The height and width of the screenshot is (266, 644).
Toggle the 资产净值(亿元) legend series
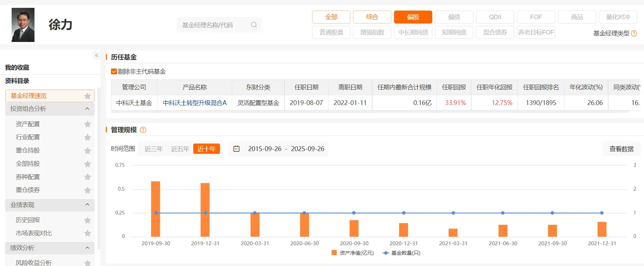353,253
